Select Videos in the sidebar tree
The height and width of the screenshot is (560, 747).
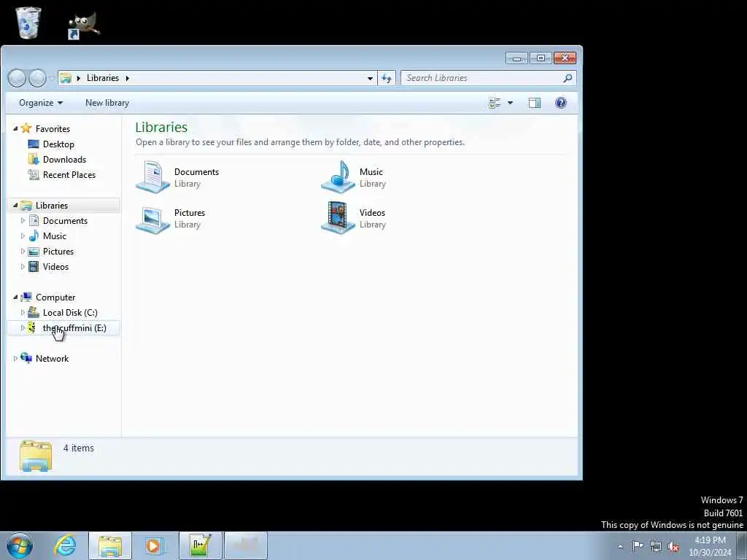(55, 267)
